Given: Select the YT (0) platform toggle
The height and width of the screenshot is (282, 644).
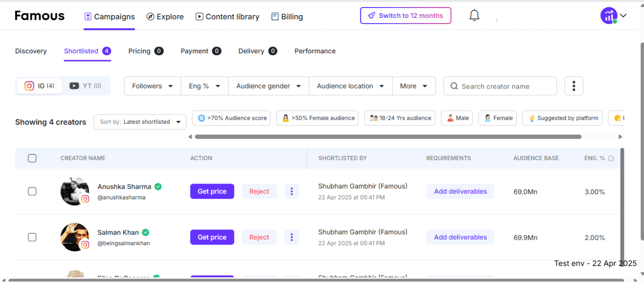Looking at the screenshot, I should tap(85, 86).
